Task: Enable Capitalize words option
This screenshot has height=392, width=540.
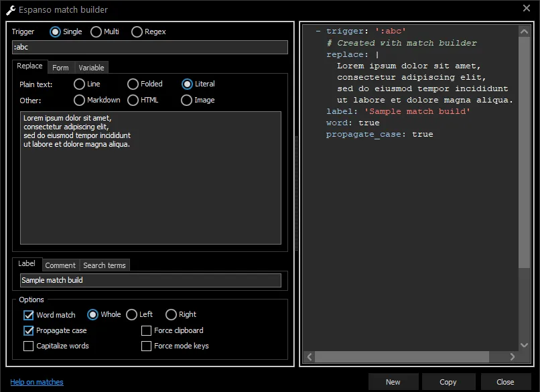Action: click(29, 346)
